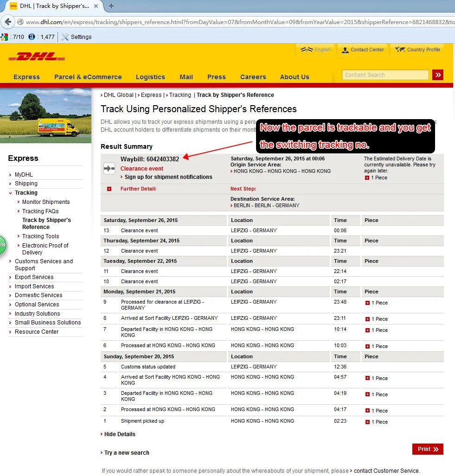This screenshot has width=455, height=476.
Task: Click the Google PageRank icon showing 7/10
Action: coord(4,37)
